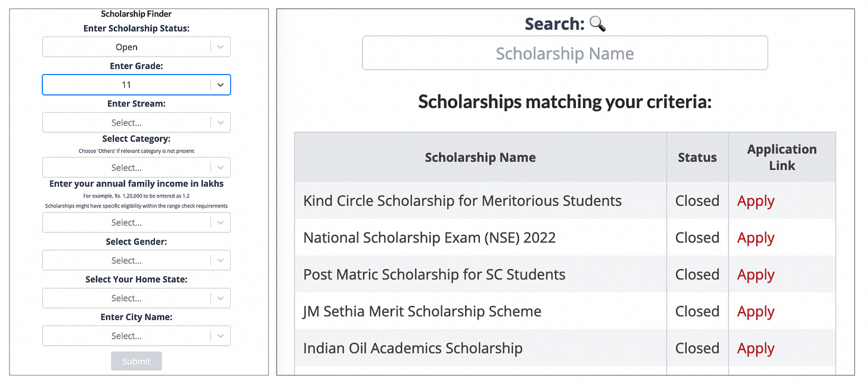The height and width of the screenshot is (384, 868).
Task: Click the Scholarship Name column header
Action: 480,157
